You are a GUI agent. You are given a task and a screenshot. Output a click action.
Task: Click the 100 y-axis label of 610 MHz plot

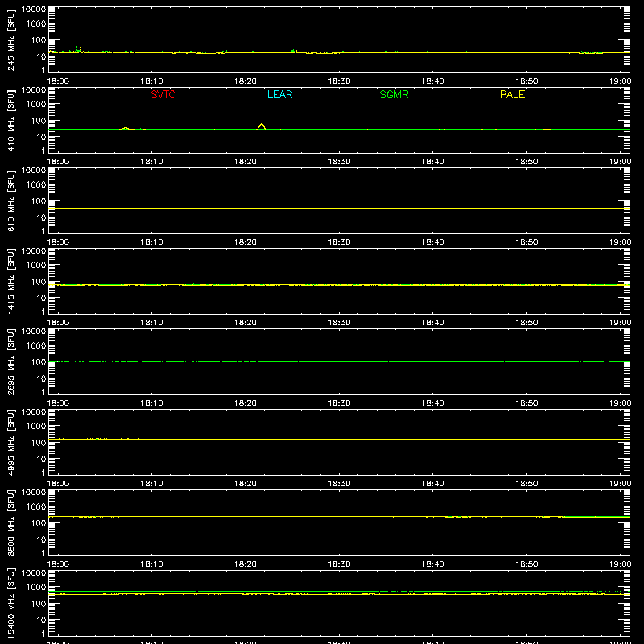[39, 200]
